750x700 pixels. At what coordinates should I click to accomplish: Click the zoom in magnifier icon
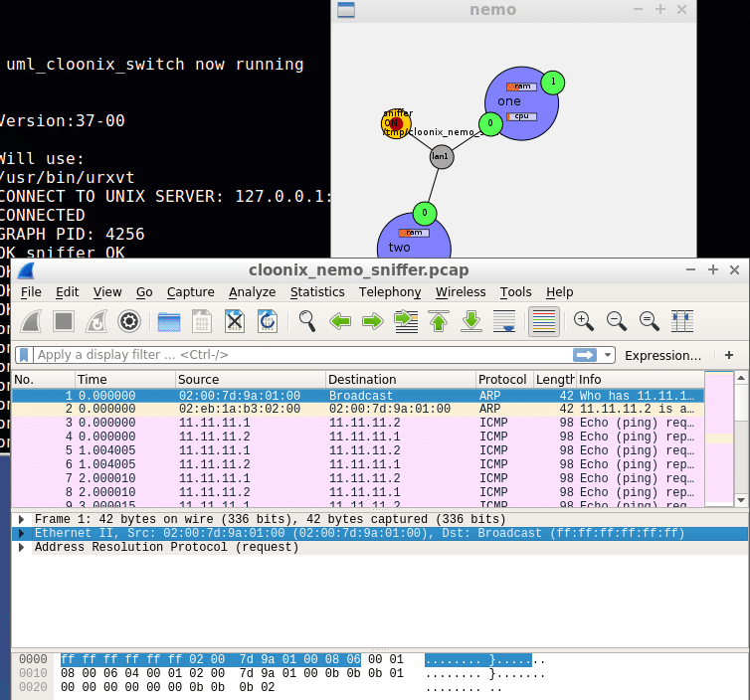click(x=584, y=321)
